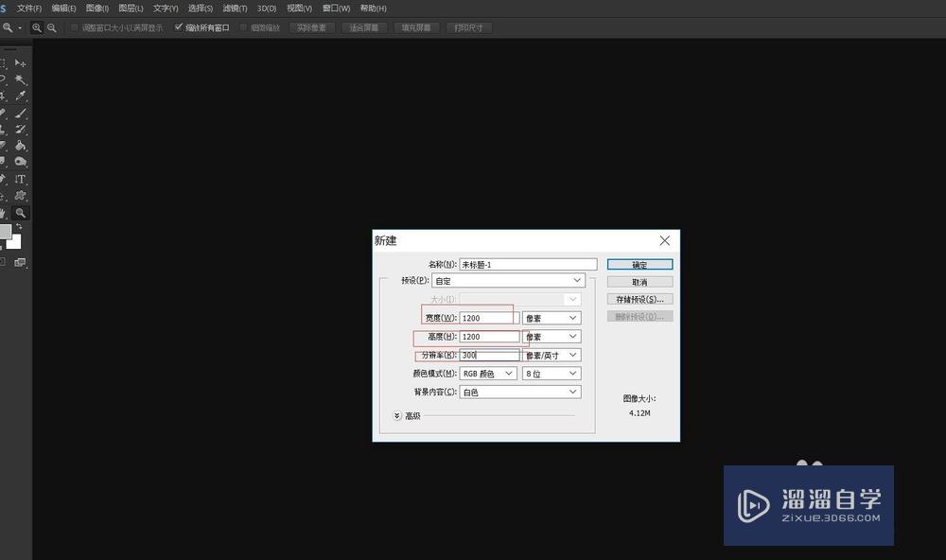The height and width of the screenshot is (560, 946).
Task: Toggle 缩放所有窗口 checkbox
Action: tap(178, 27)
